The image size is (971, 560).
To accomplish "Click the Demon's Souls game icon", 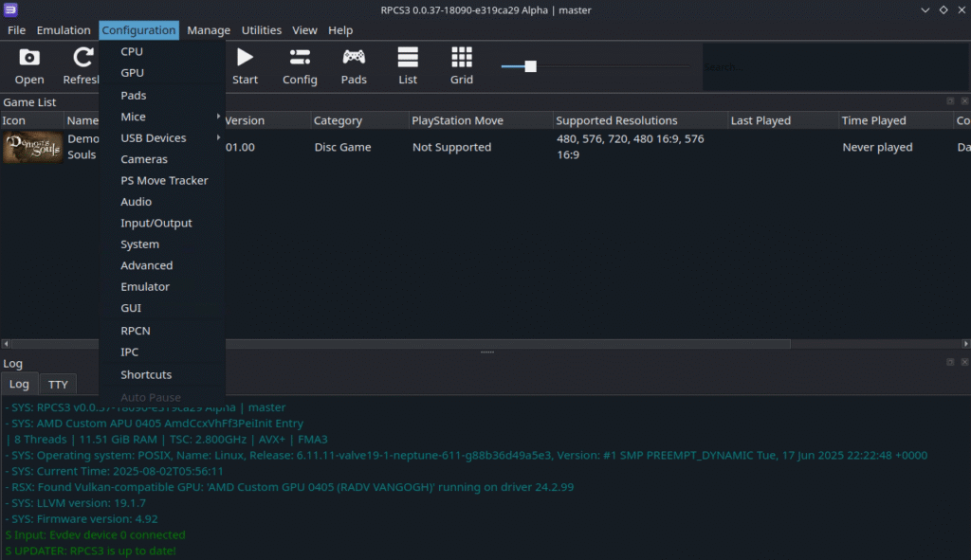I will (33, 147).
